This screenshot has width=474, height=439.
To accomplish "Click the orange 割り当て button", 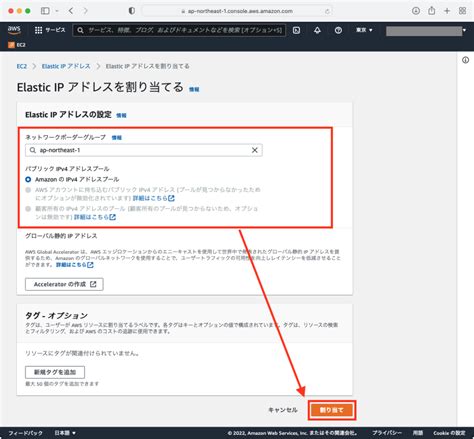I will click(x=332, y=410).
